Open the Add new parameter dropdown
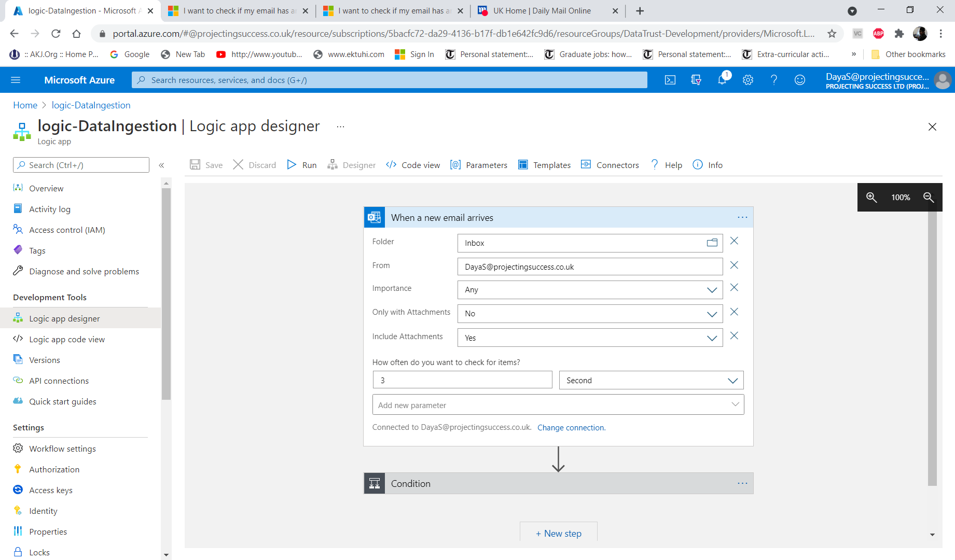The width and height of the screenshot is (955, 560). pos(558,404)
